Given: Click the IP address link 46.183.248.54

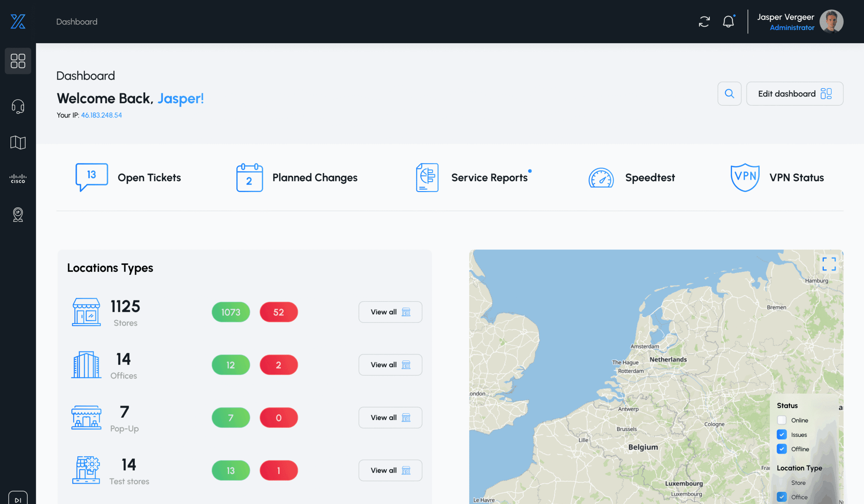Looking at the screenshot, I should (x=102, y=115).
